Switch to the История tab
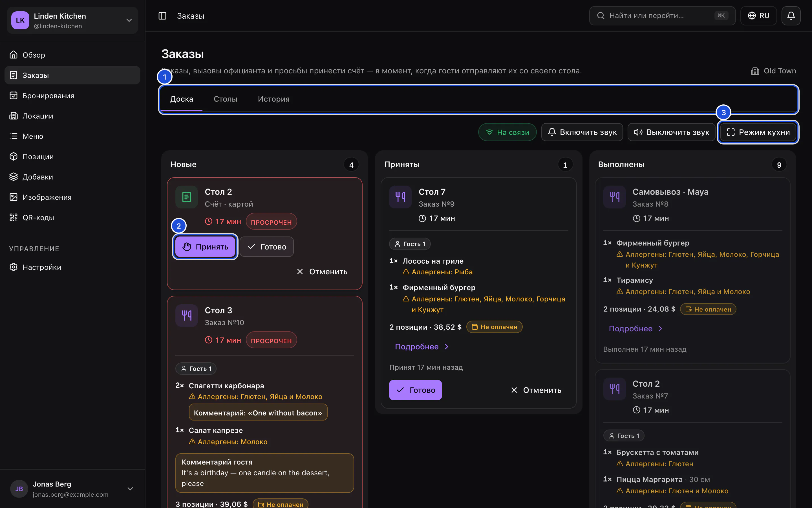 pos(273,99)
